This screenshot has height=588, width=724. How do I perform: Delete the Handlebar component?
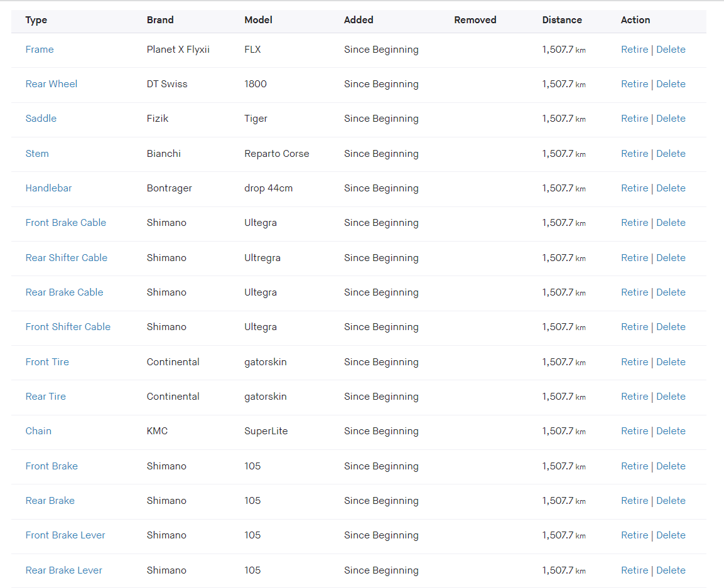(671, 188)
